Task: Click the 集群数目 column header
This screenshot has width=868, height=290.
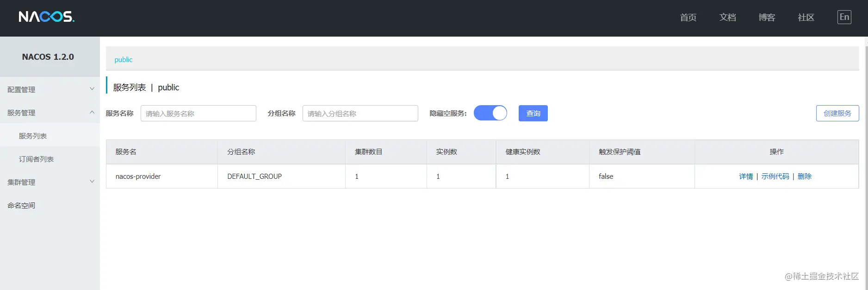Action: pos(386,152)
